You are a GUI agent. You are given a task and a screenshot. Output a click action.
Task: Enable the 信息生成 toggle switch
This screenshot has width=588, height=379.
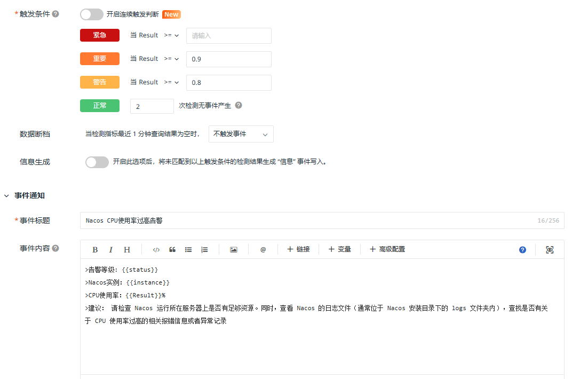(97, 162)
